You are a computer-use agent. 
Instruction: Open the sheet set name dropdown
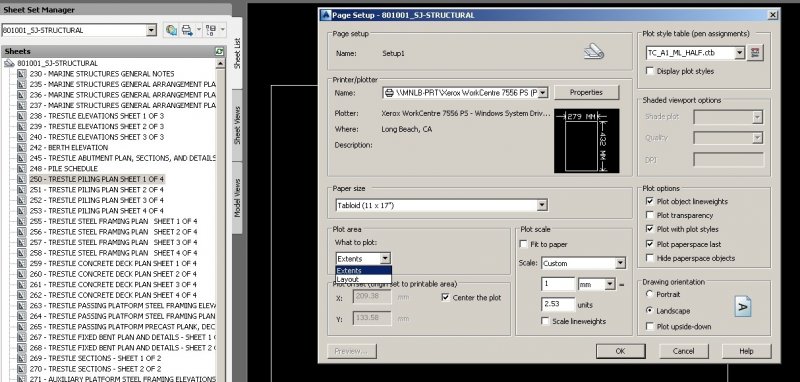(x=151, y=30)
